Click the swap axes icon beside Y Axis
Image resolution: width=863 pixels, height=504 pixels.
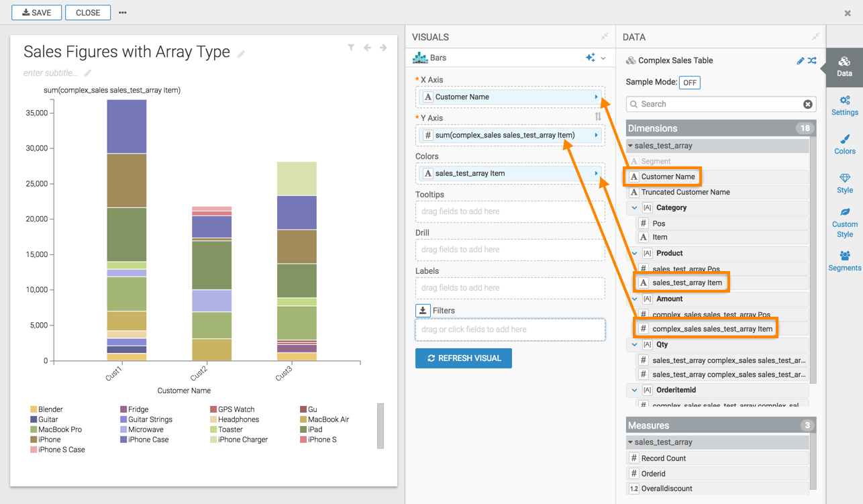(598, 117)
